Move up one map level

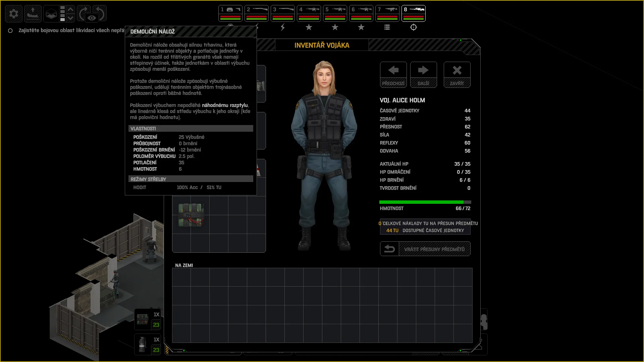point(70,9)
